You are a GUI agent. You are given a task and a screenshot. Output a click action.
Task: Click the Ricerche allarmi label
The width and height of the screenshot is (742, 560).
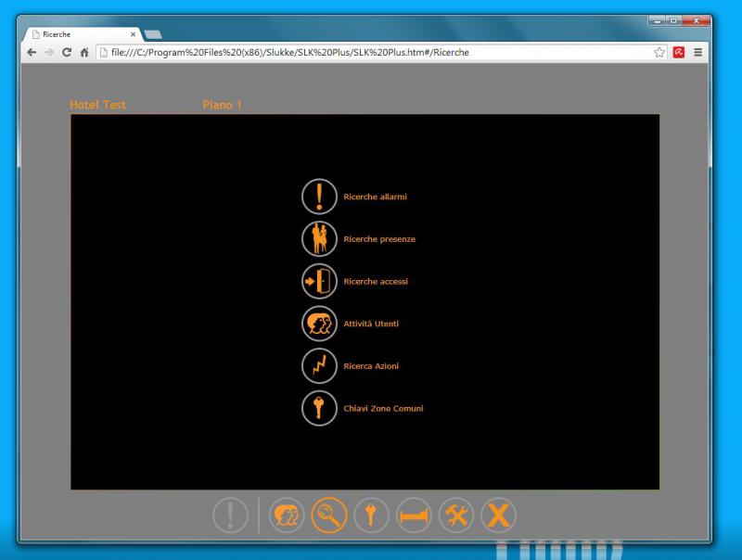376,197
